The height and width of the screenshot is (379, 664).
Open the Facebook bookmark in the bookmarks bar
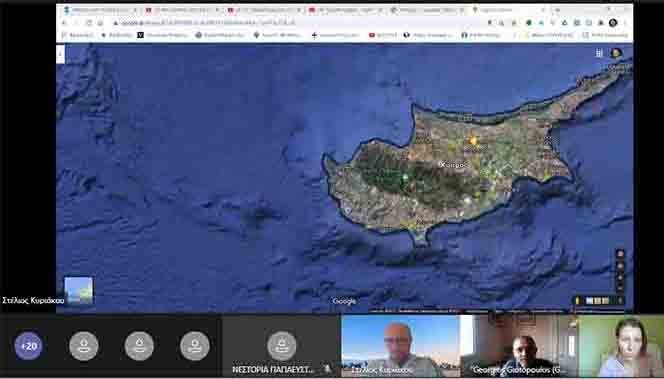pos(481,35)
